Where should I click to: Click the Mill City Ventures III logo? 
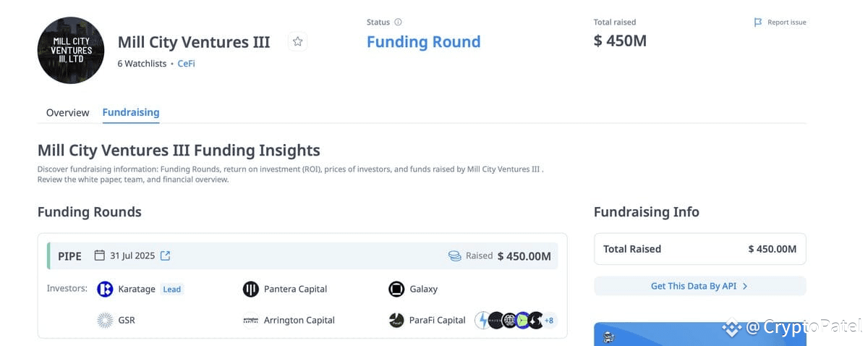pos(71,50)
